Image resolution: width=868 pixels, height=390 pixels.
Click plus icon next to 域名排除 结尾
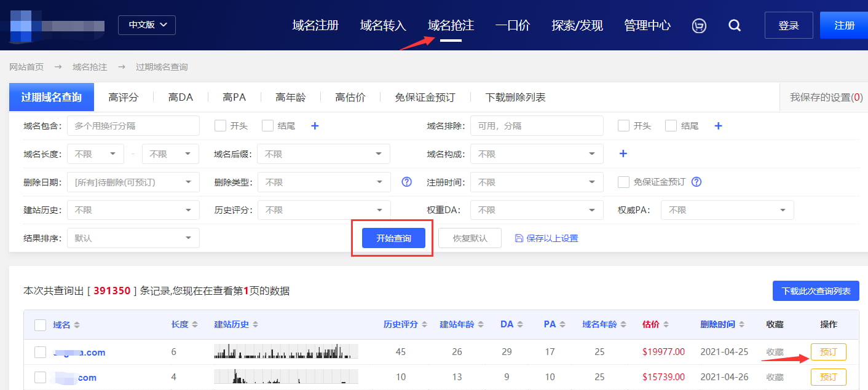pos(718,126)
